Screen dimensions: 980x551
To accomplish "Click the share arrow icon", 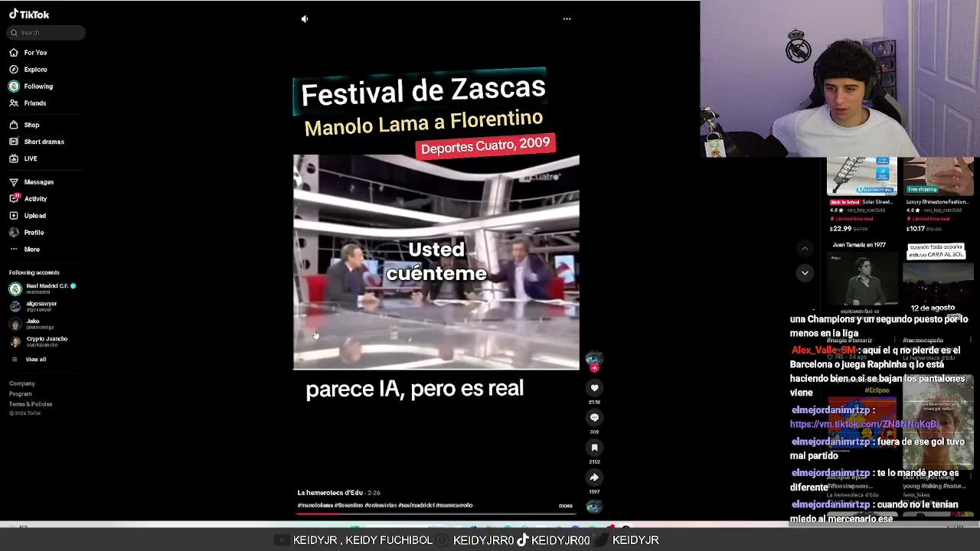I will 594,478.
